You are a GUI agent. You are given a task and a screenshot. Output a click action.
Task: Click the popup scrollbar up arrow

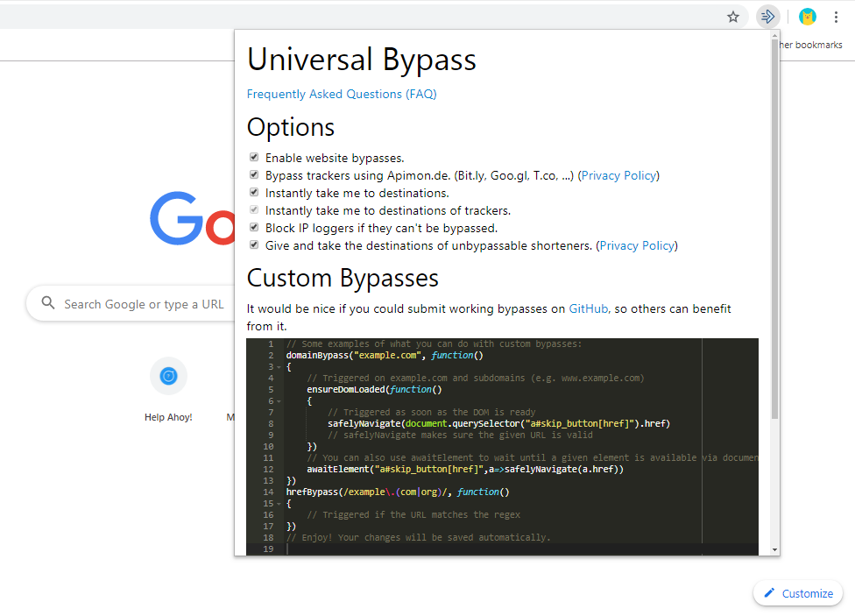pyautogui.click(x=774, y=36)
